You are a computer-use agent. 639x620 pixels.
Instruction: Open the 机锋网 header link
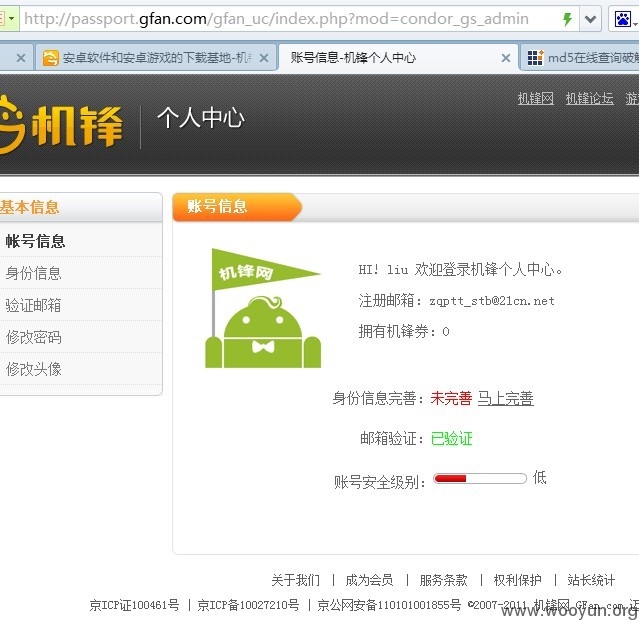click(535, 98)
